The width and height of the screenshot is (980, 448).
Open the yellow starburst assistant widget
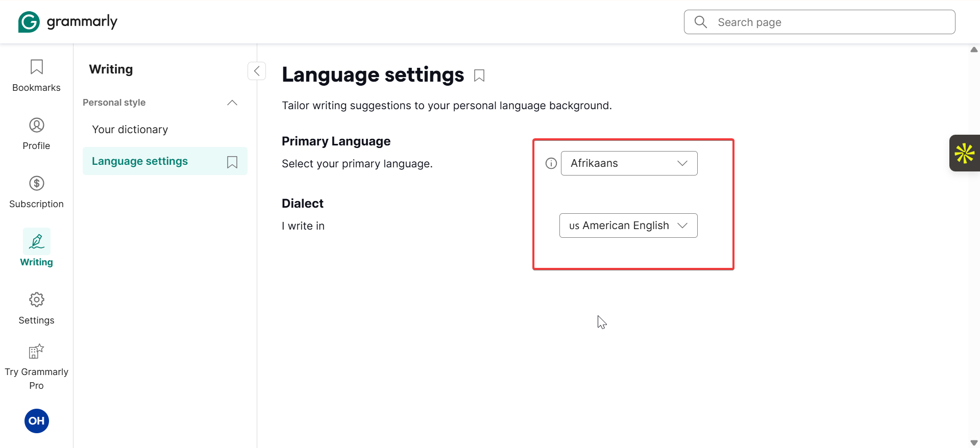[964, 153]
